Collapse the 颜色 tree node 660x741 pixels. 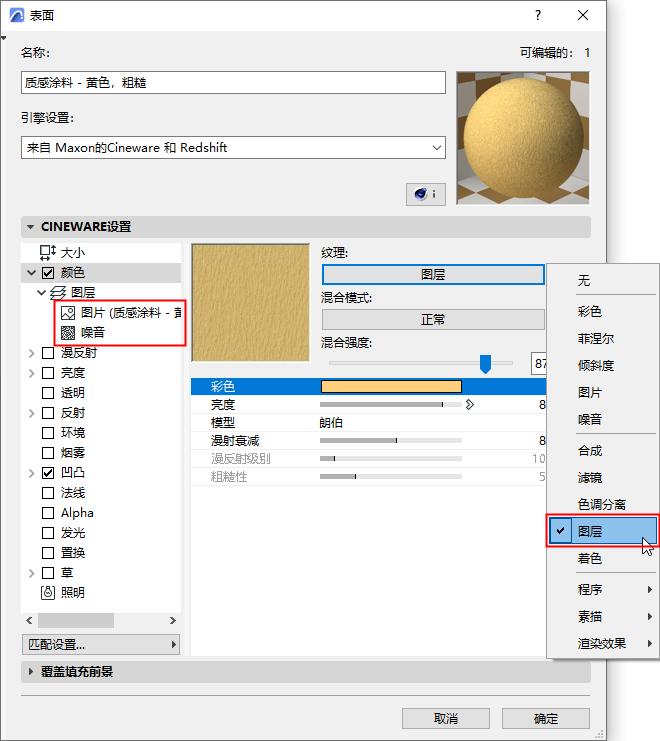tap(31, 273)
